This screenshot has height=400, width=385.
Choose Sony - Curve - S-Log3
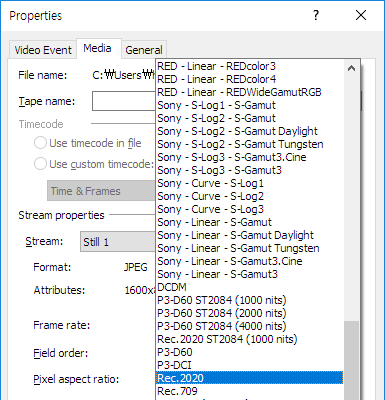pyautogui.click(x=249, y=209)
